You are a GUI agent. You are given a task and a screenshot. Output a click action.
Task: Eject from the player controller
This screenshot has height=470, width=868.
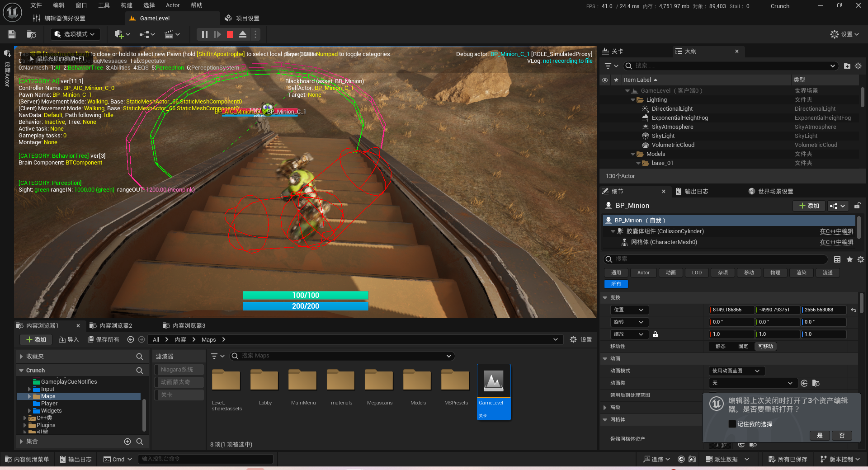(x=243, y=34)
